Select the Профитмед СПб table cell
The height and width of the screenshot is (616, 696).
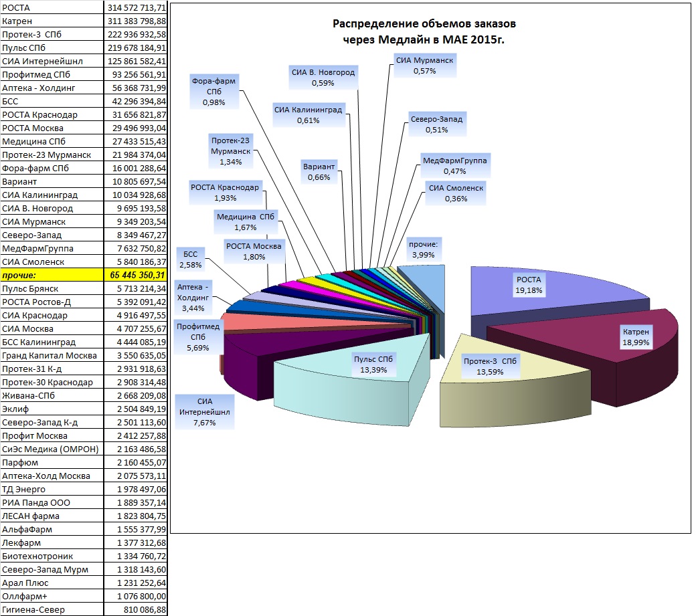click(x=52, y=74)
